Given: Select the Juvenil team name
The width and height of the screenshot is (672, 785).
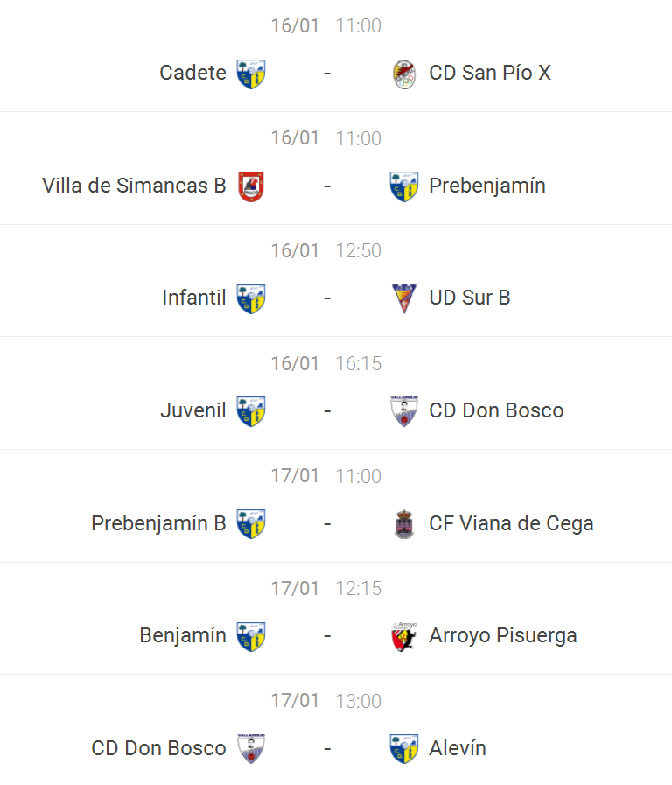Looking at the screenshot, I should click(x=193, y=410).
